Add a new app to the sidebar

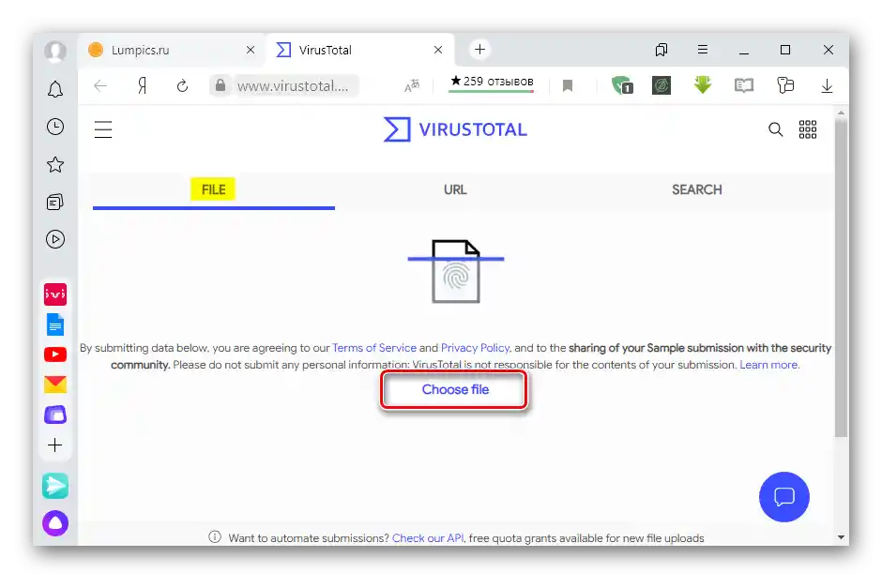(55, 445)
